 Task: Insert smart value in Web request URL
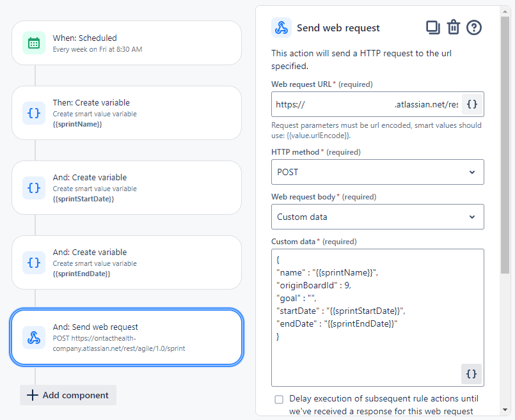[x=472, y=104]
